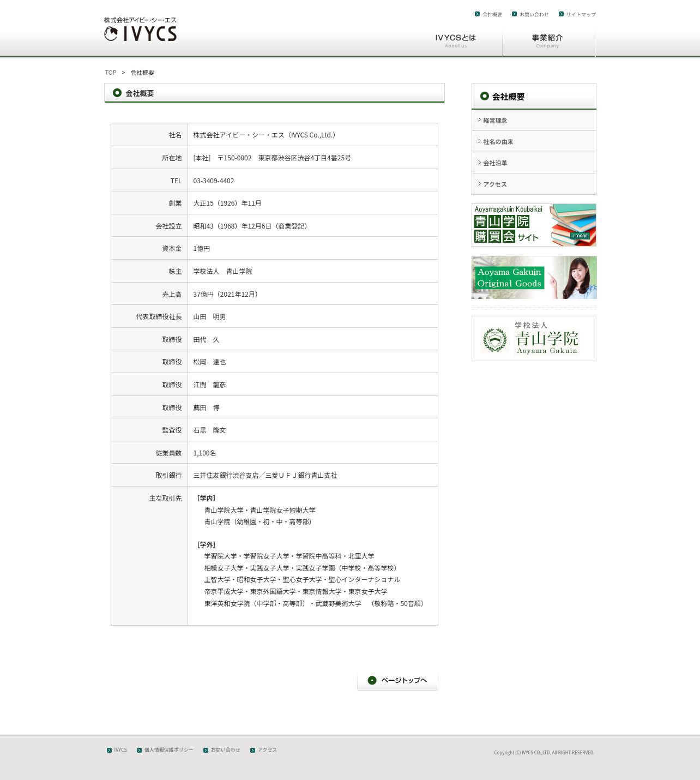700x780 pixels.
Task: Go to TOP via breadcrumb
Action: [111, 73]
